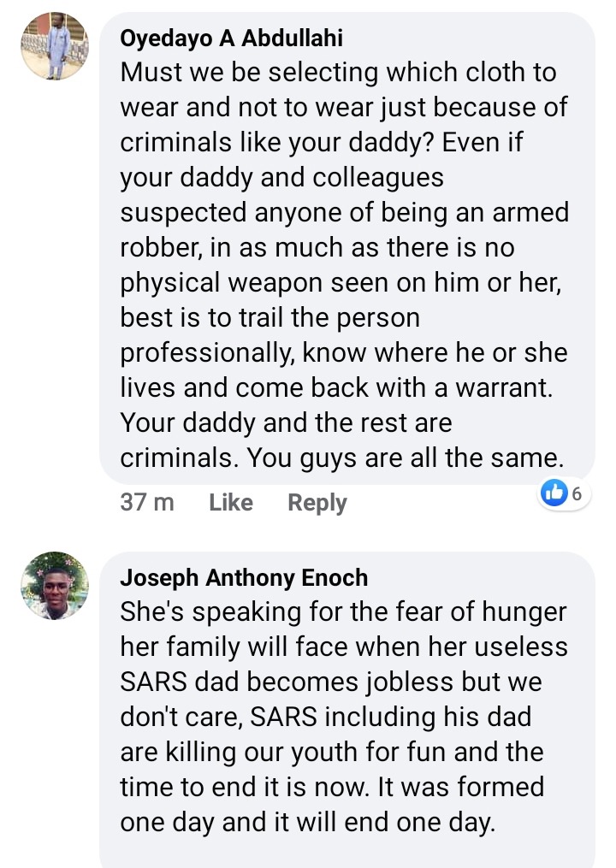Click the sentence "You guys are all the same."
The image size is (616, 868).
tap(406, 458)
